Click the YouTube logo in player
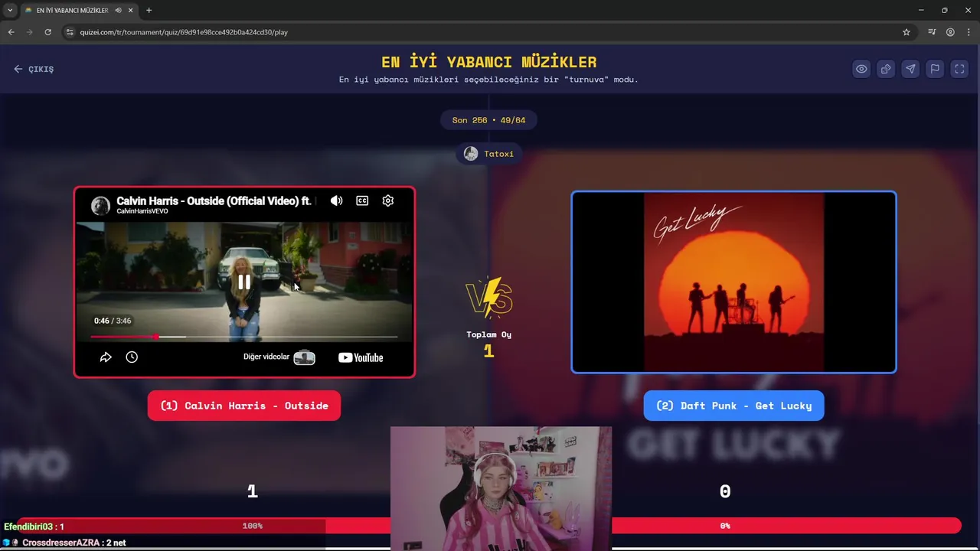 [x=361, y=357]
